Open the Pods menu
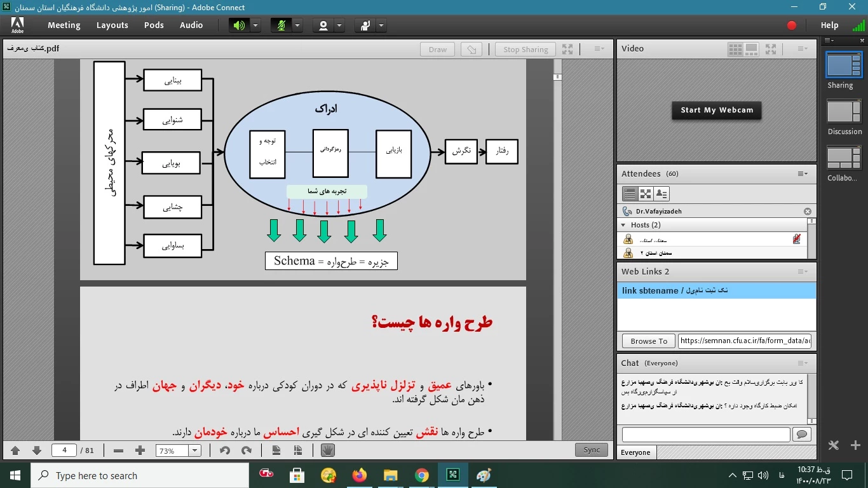Viewport: 868px width, 488px height. point(154,25)
